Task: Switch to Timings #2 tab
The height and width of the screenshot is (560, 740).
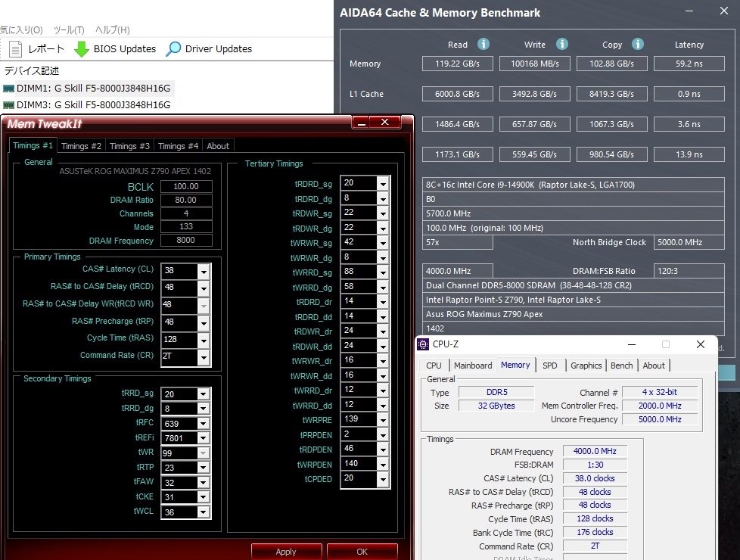Action: pos(81,146)
